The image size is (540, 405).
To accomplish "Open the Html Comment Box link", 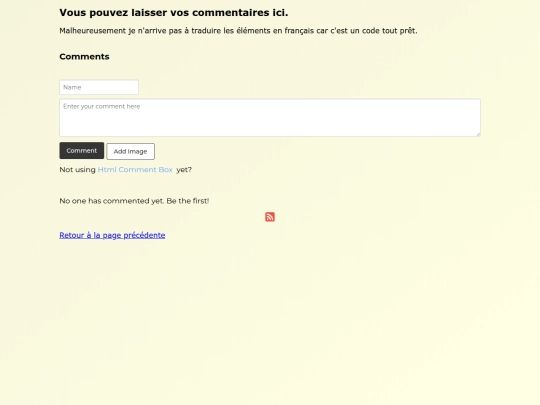I will point(135,169).
